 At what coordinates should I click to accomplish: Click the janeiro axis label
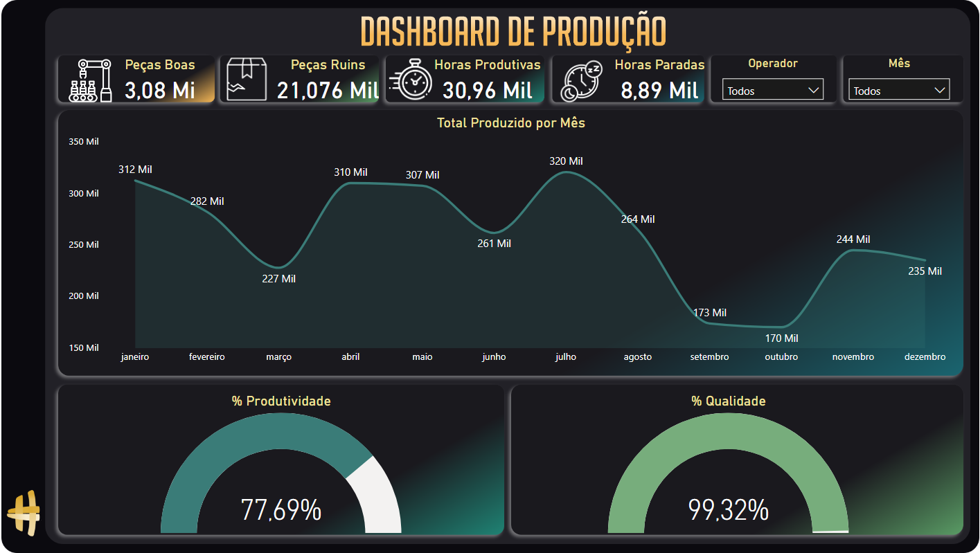135,357
